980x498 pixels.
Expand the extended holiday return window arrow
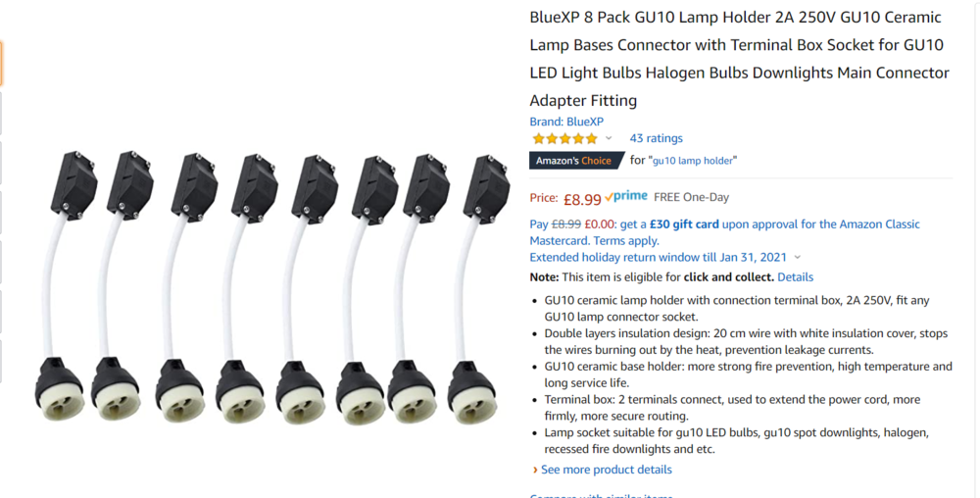797,258
